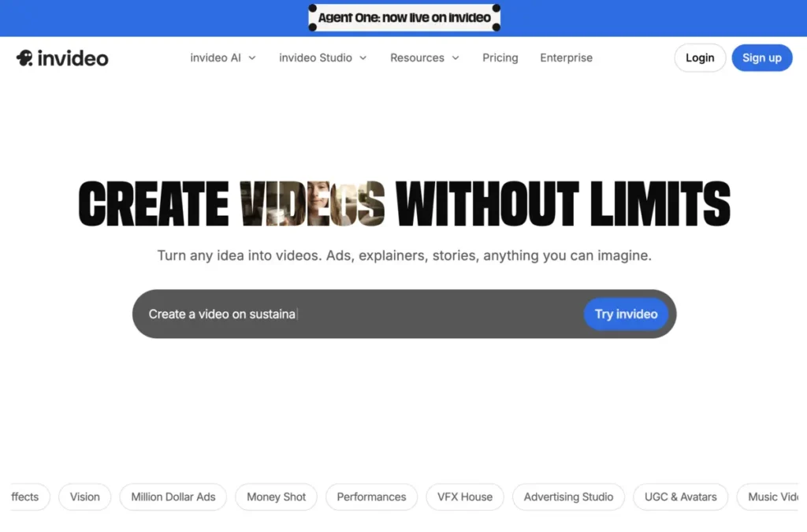This screenshot has width=807, height=532.
Task: Click the Agent One announcement banner
Action: click(x=404, y=17)
